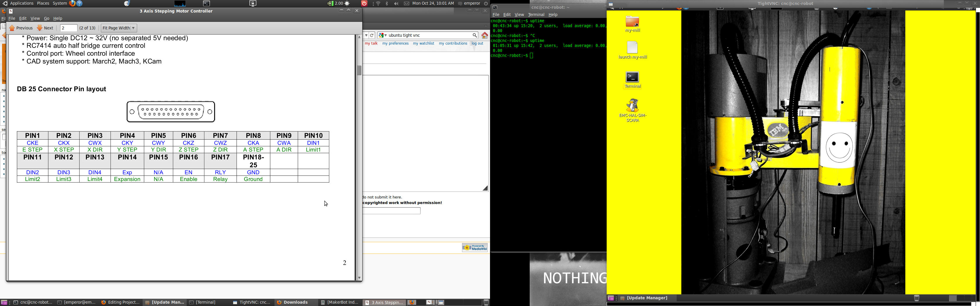
Task: Open File menu in cnc-robot terminal
Action: tap(496, 15)
